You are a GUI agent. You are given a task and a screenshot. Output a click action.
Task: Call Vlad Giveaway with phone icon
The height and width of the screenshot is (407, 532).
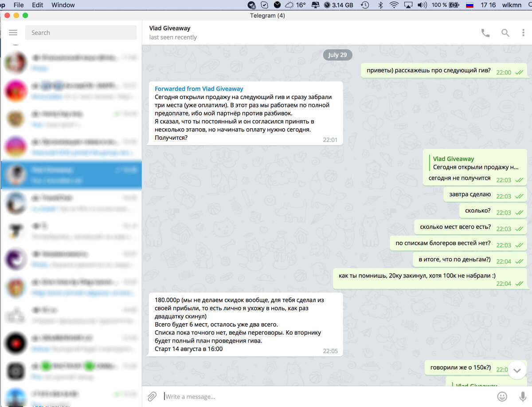click(x=486, y=33)
